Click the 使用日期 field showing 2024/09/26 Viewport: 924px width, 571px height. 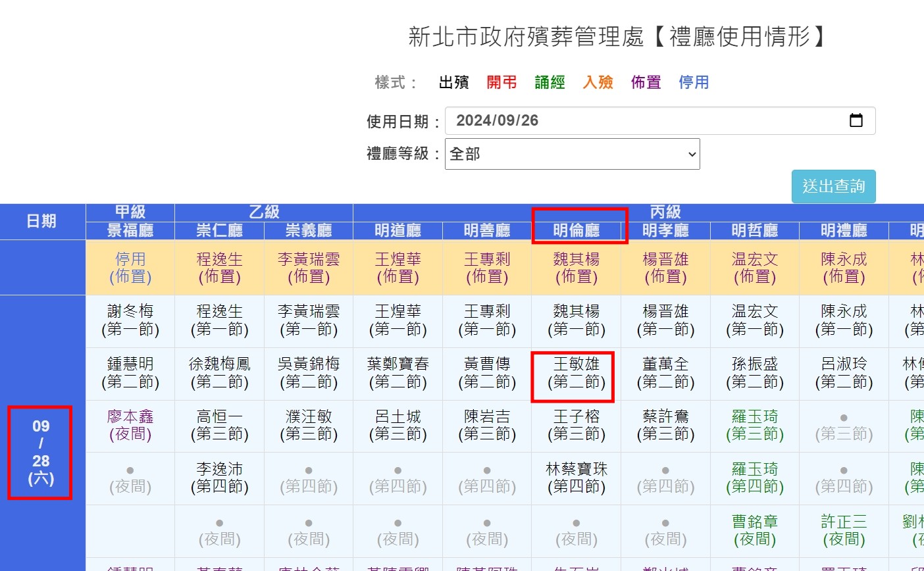(645, 120)
